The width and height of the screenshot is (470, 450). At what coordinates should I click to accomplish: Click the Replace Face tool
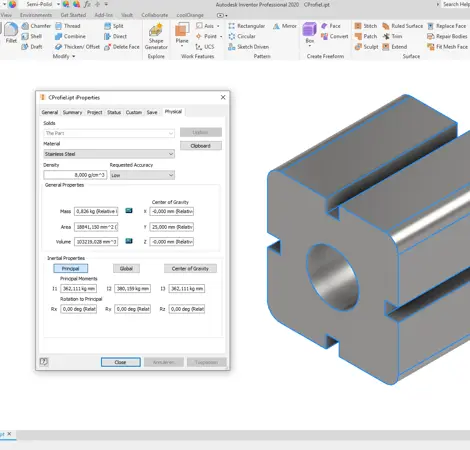447,26
